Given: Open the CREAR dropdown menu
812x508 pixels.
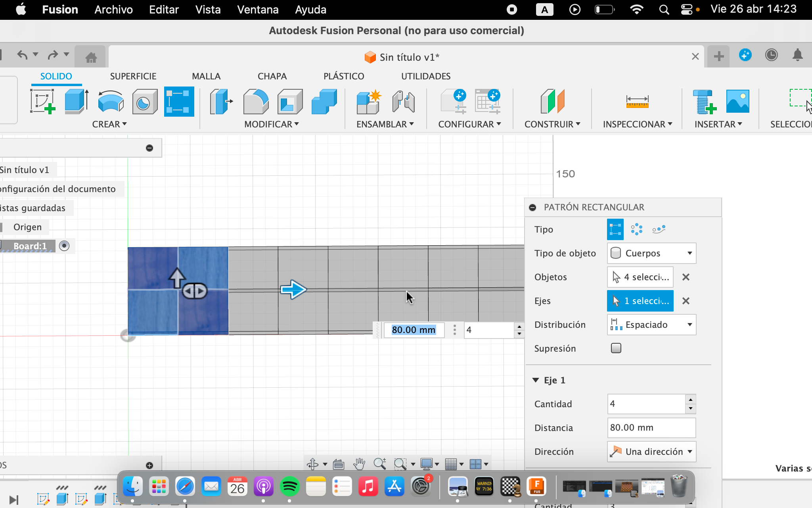Looking at the screenshot, I should tap(109, 124).
